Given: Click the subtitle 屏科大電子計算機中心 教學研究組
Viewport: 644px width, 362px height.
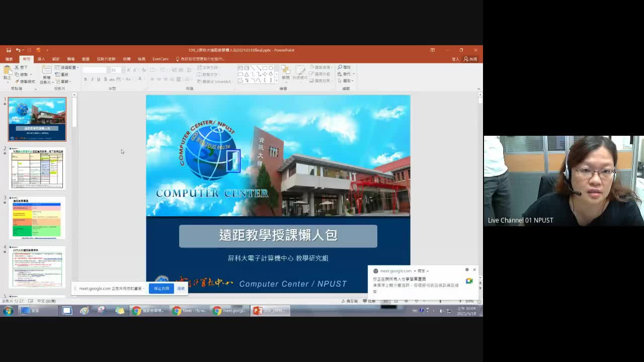Looking at the screenshot, I should coord(278,258).
